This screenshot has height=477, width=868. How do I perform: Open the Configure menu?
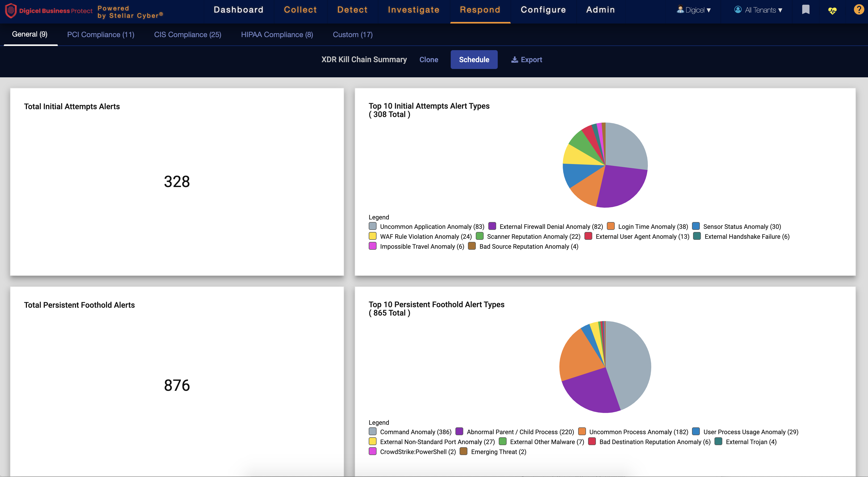coord(543,10)
